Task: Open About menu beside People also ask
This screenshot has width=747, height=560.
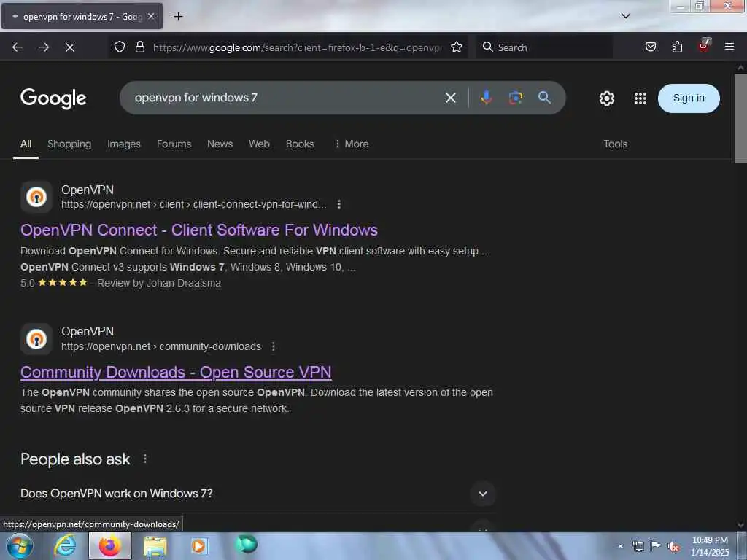Action: (145, 459)
